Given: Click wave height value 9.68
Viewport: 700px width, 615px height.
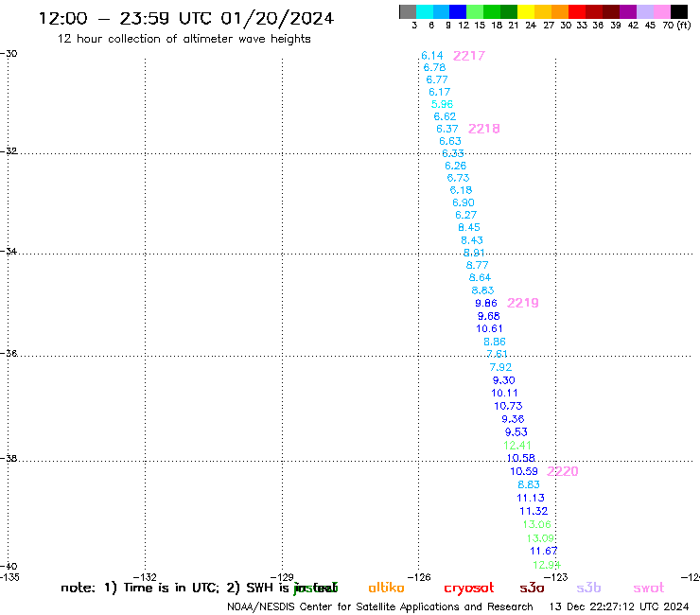Looking at the screenshot, I should 489,316.
